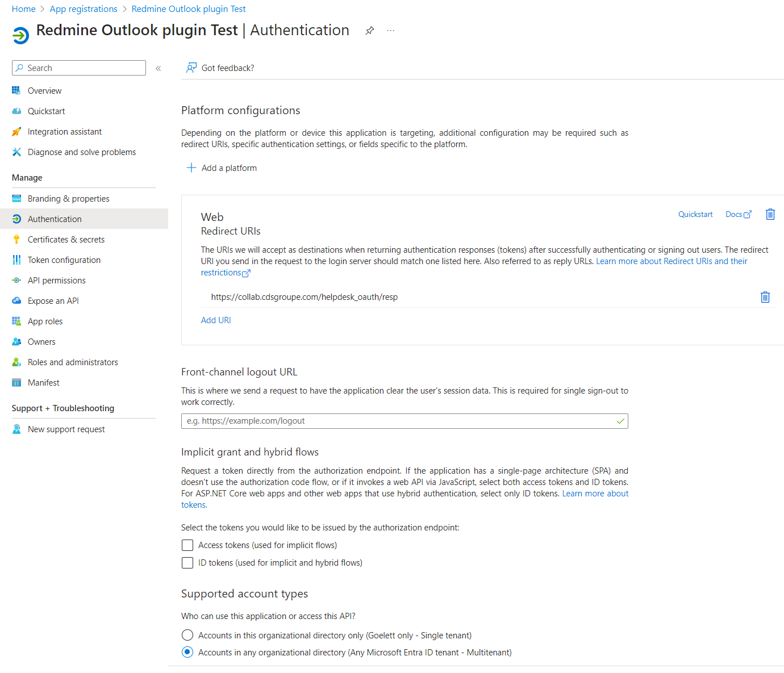The width and height of the screenshot is (784, 673).
Task: Click the Expose an API cloud icon
Action: (x=16, y=301)
